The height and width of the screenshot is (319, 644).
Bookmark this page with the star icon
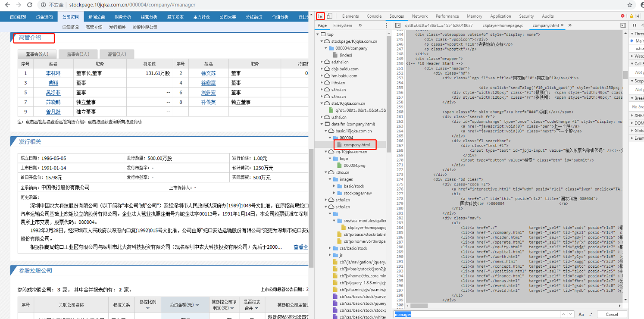click(630, 5)
